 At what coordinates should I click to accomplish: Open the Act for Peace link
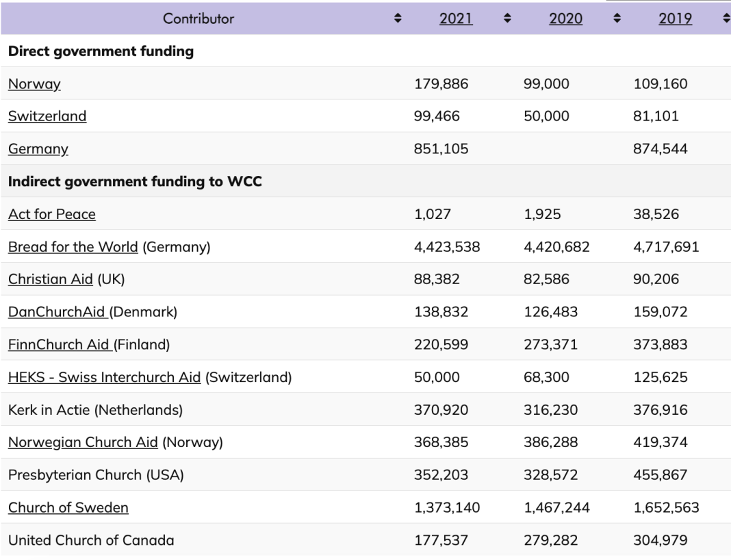click(x=52, y=214)
